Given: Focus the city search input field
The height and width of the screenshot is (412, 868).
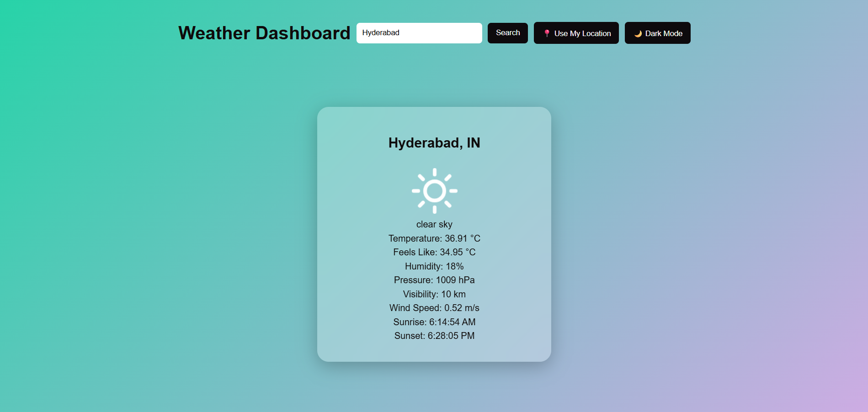Looking at the screenshot, I should point(439,33).
